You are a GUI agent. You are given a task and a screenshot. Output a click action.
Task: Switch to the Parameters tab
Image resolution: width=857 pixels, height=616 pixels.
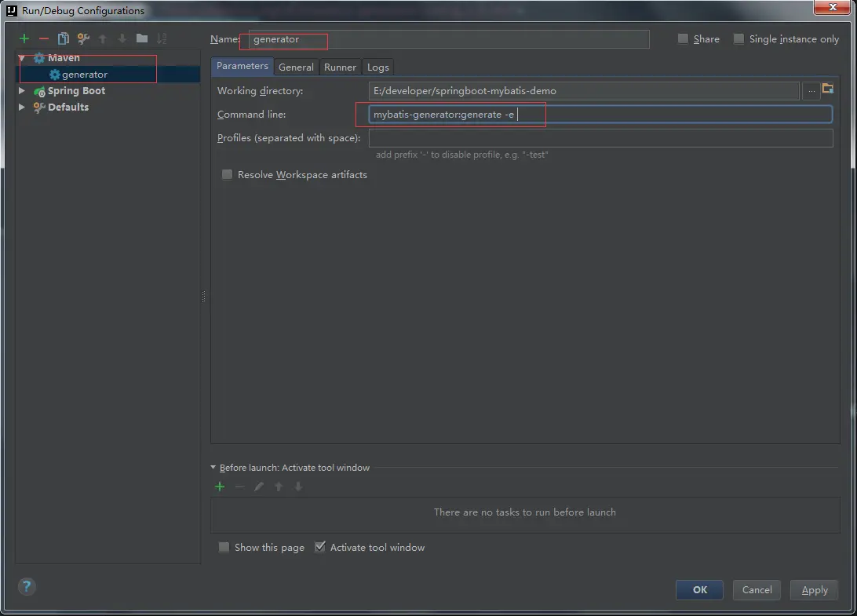tap(243, 66)
